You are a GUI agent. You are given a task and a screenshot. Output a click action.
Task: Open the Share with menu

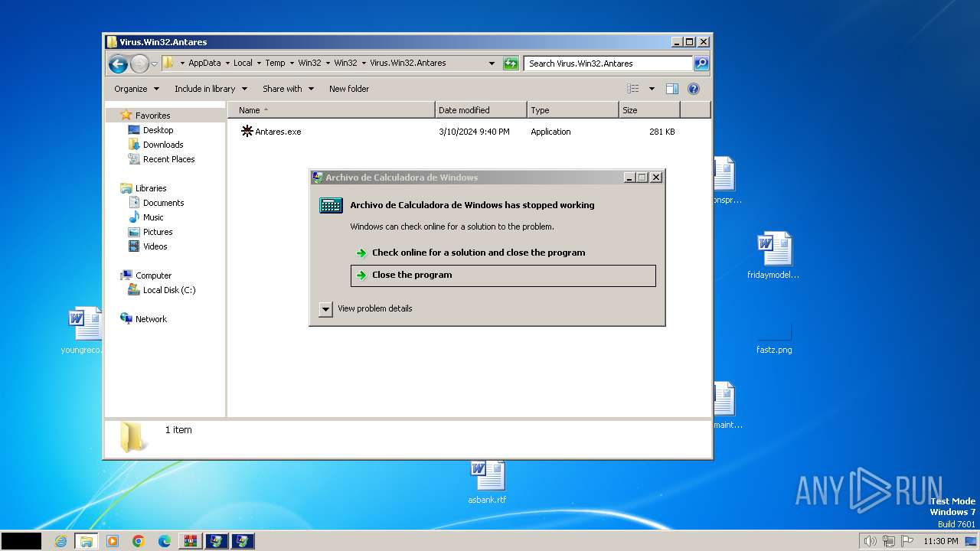click(288, 89)
